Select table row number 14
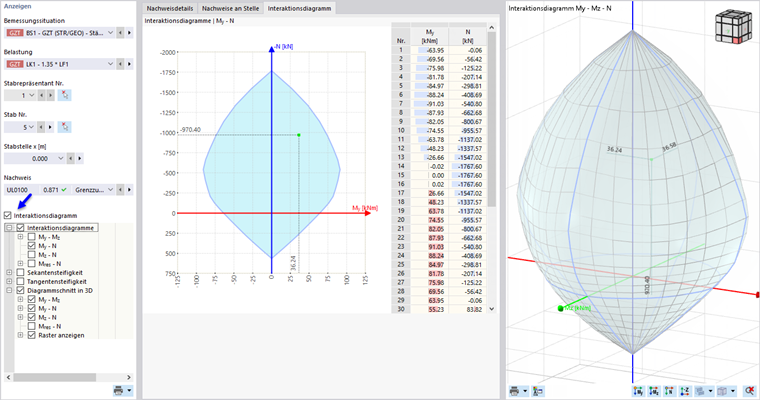 click(401, 166)
